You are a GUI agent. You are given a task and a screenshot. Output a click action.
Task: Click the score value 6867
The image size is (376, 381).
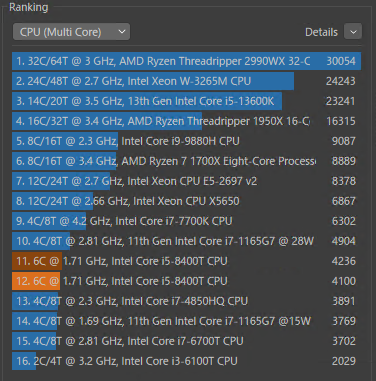[344, 201]
